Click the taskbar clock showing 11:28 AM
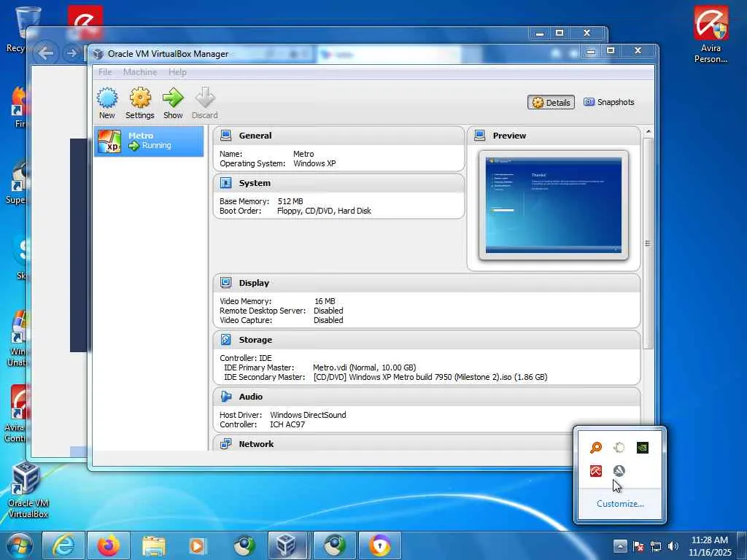Image resolution: width=747 pixels, height=560 pixels. point(709,546)
